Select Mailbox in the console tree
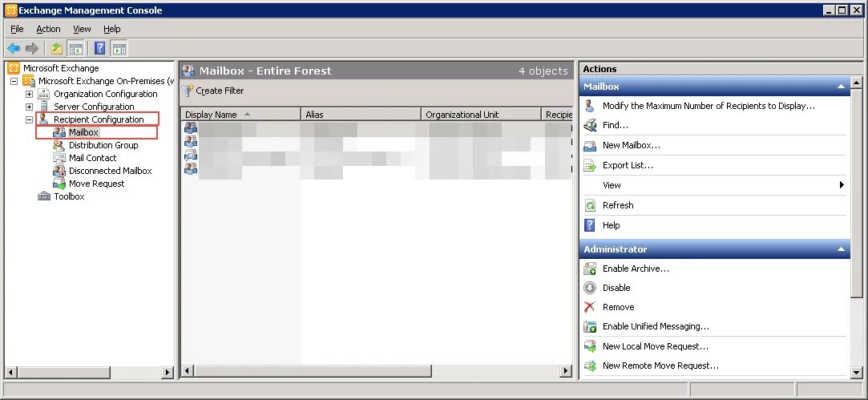Screen dimensions: 868x400 [83, 132]
